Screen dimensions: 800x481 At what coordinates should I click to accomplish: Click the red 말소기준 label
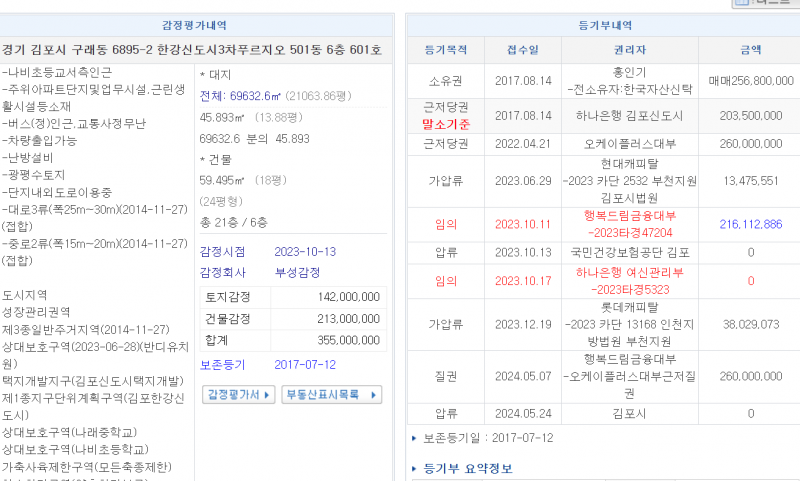(x=446, y=124)
